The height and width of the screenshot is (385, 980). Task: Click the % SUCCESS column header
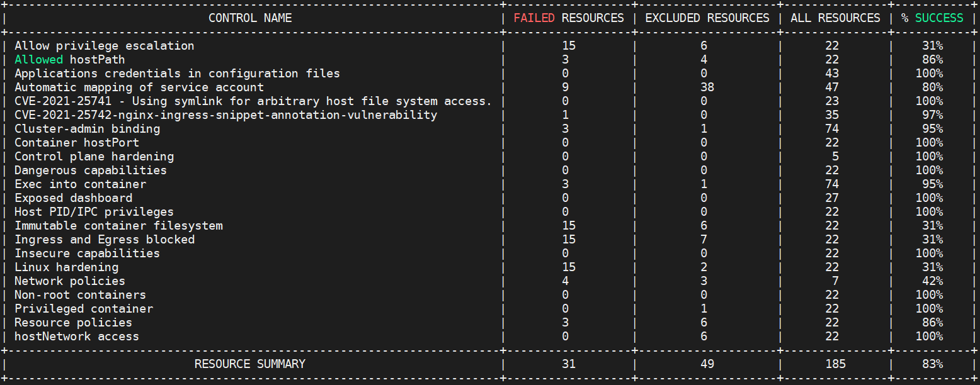coord(932,18)
